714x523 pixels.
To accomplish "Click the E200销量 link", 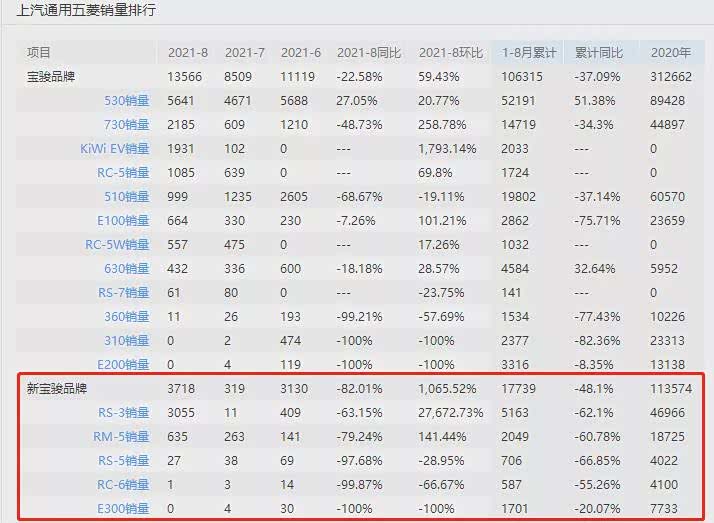I will pos(123,364).
